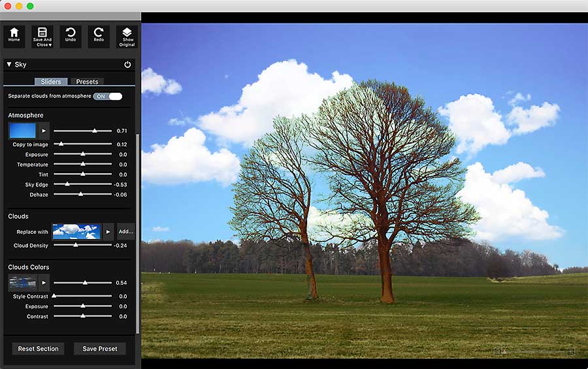Screen dimensions: 588x369
Task: Adjust the Clouds Colors Contrast slider
Action: pos(83,317)
